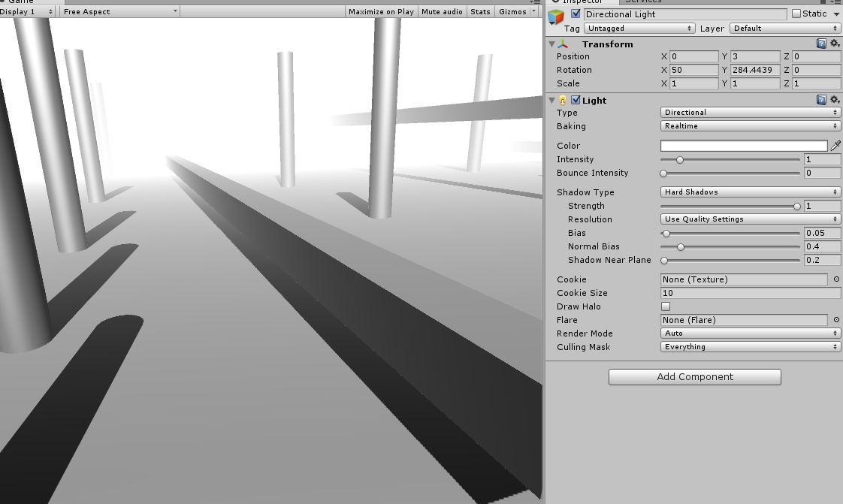Open the light Color swatch
Screen dimensions: 843x504
[744, 146]
